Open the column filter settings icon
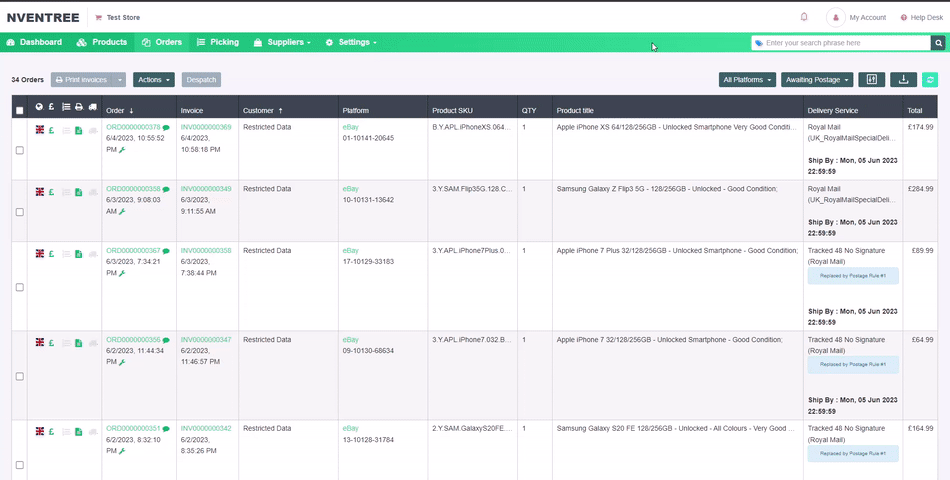This screenshot has height=480, width=950. [871, 80]
